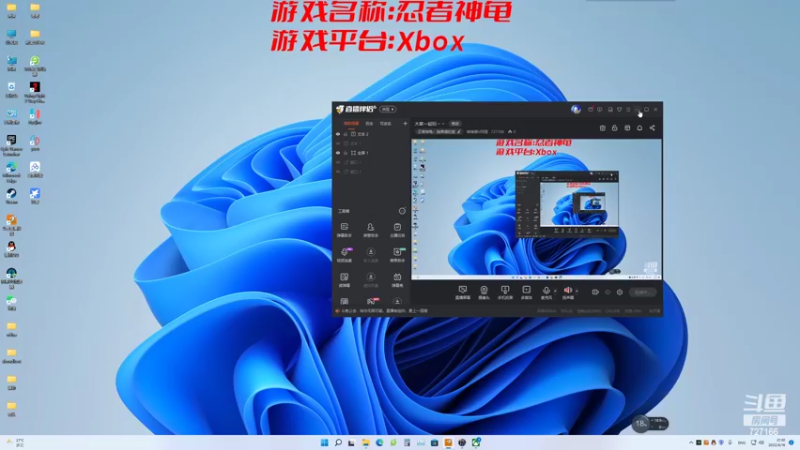
Task: Open the toolbox tool with green badge
Action: click(397, 255)
